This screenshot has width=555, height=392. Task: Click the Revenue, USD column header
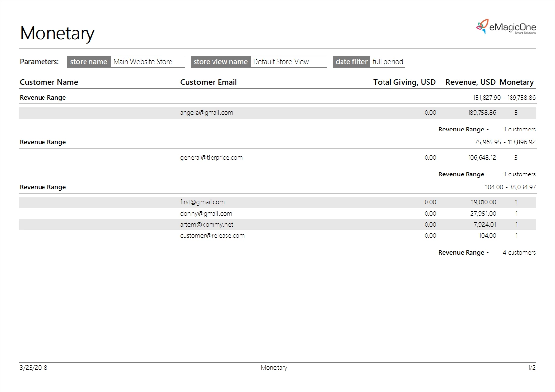point(470,82)
